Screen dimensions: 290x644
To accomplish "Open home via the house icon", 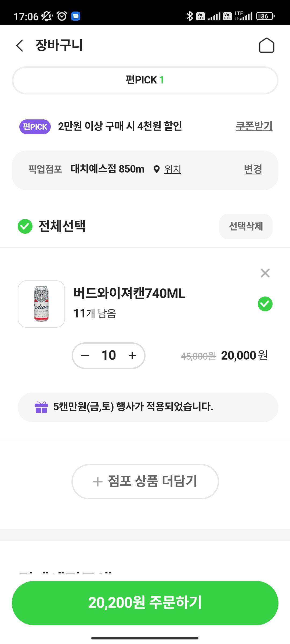I will tap(266, 45).
